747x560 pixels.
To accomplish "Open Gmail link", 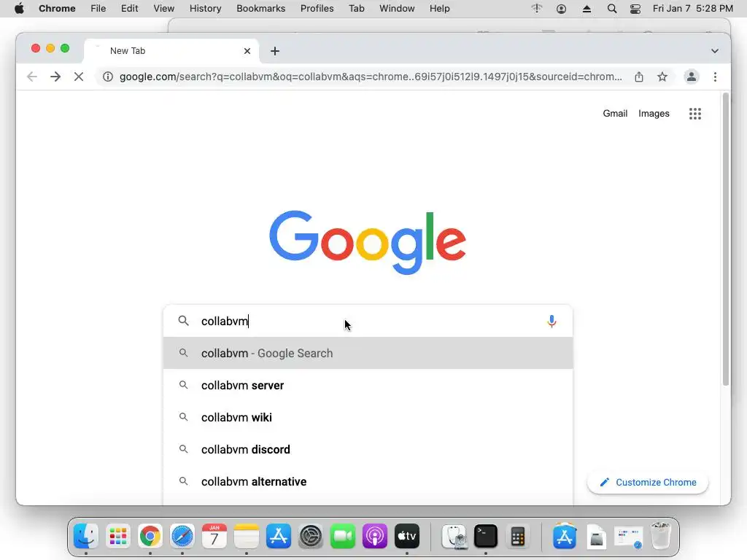I will click(x=615, y=113).
